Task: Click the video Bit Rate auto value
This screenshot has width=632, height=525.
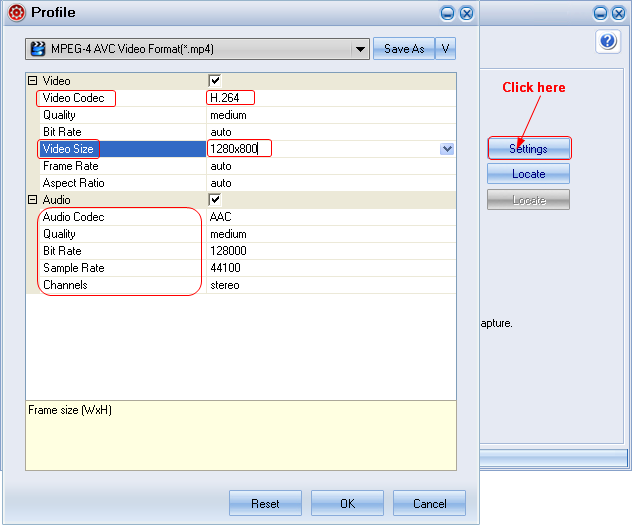Action: (x=221, y=132)
